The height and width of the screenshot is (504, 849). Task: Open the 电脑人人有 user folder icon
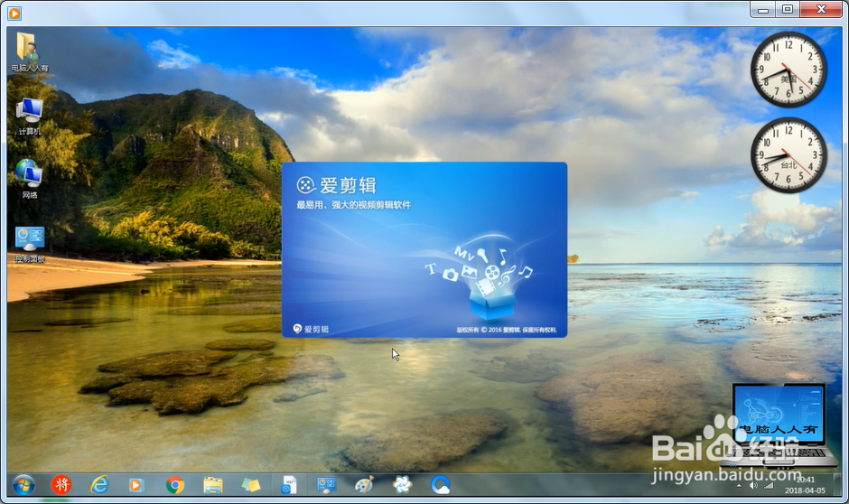(29, 51)
